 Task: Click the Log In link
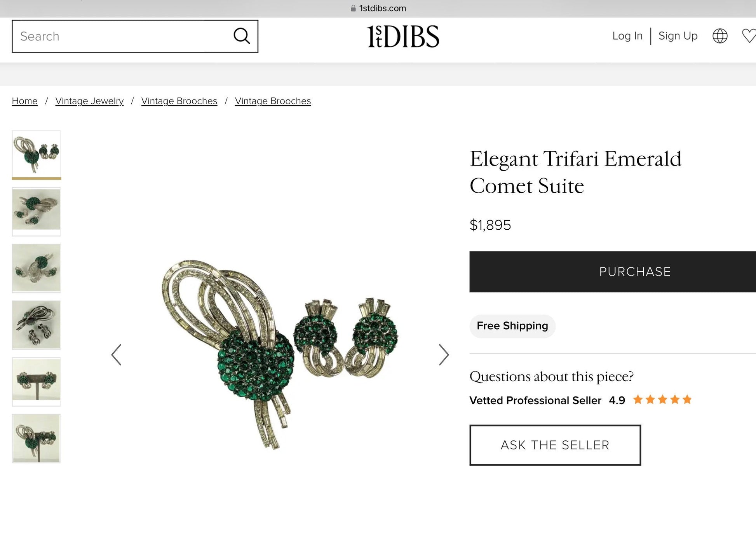627,36
